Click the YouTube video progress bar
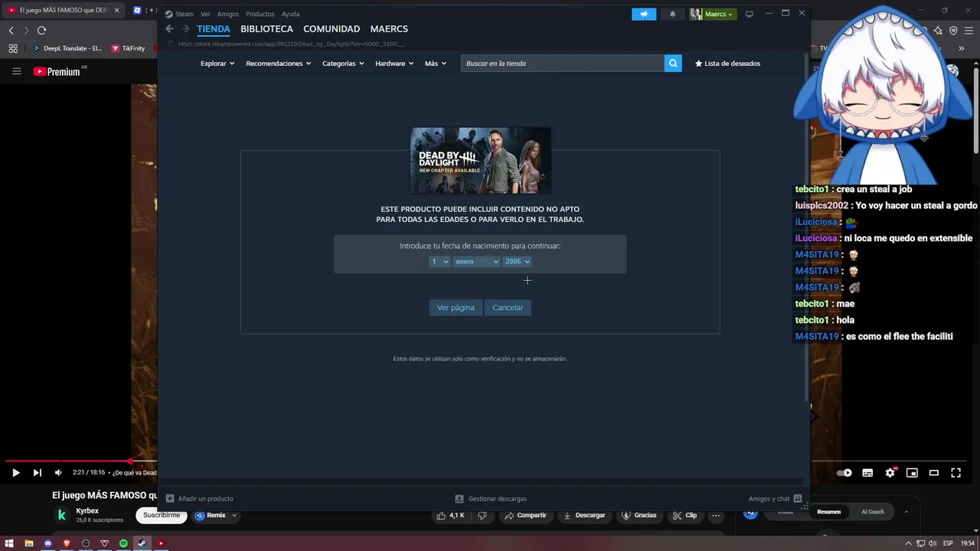This screenshot has width=980, height=551. click(x=80, y=461)
